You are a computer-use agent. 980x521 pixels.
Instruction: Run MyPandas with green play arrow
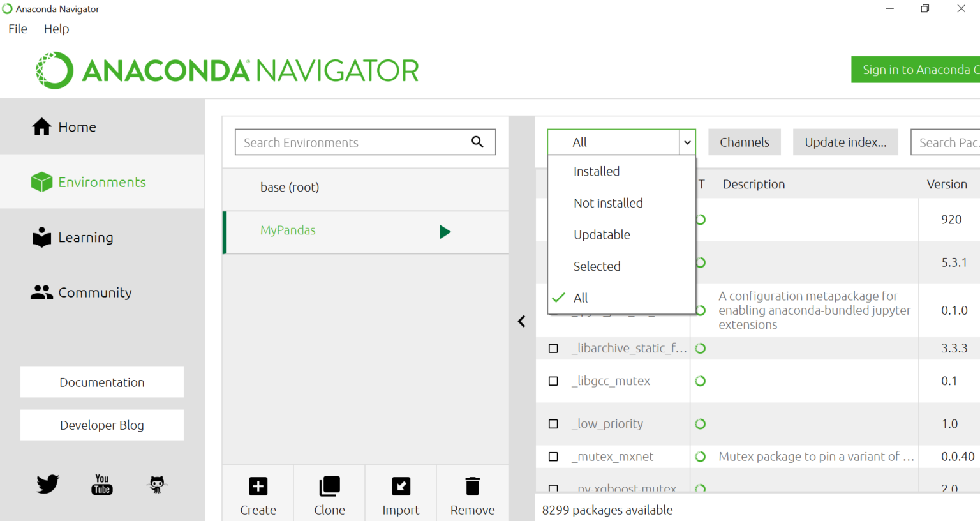pyautogui.click(x=445, y=232)
